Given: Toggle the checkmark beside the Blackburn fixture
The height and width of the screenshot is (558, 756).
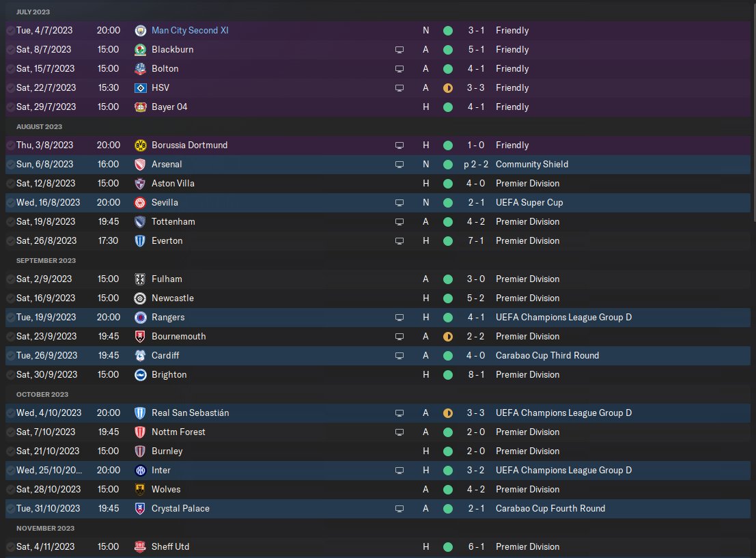Looking at the screenshot, I should [10, 50].
